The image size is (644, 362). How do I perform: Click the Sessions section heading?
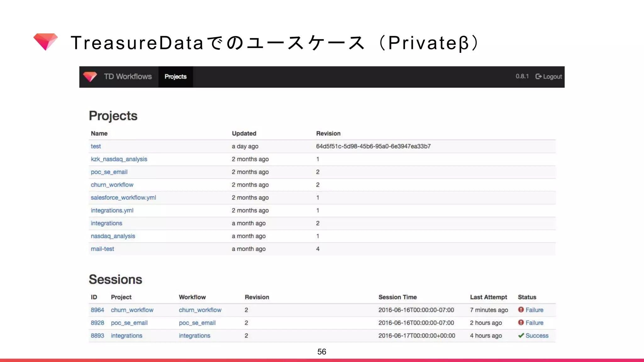115,279
